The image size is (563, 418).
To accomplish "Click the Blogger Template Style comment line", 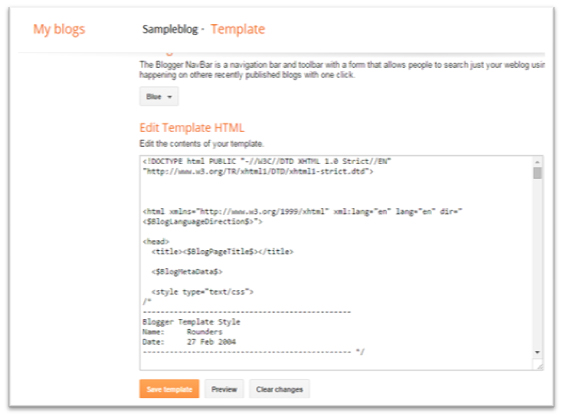I will pyautogui.click(x=191, y=322).
